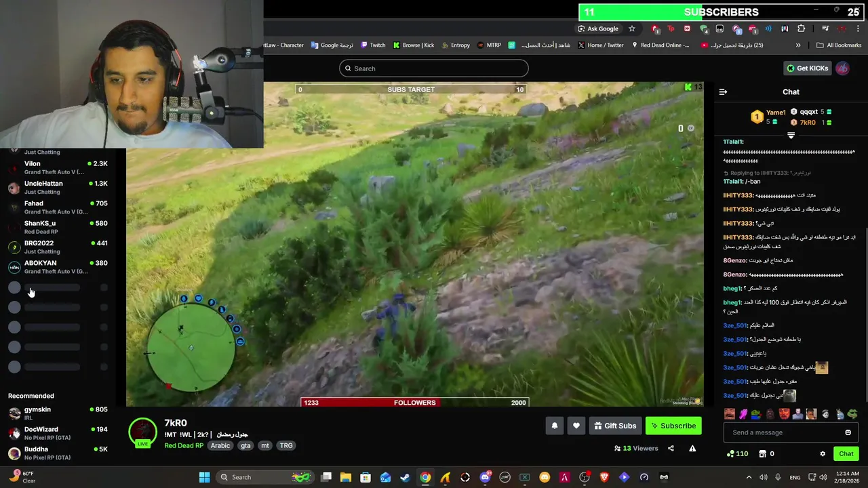Open the chat settings gear icon

click(823, 453)
